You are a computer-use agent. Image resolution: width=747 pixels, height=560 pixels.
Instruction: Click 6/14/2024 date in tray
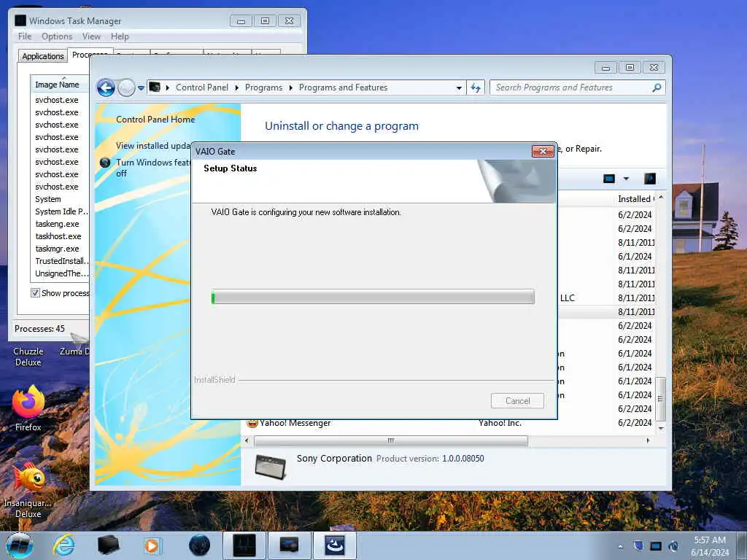pos(710,553)
